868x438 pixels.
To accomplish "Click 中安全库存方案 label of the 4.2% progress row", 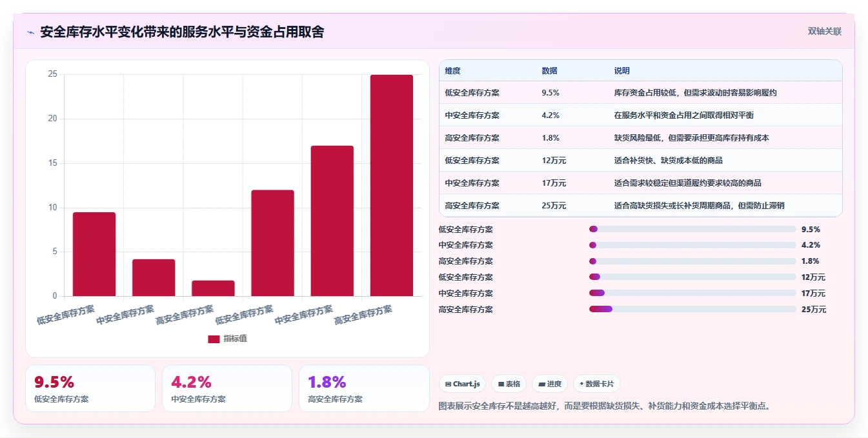I will (x=465, y=245).
